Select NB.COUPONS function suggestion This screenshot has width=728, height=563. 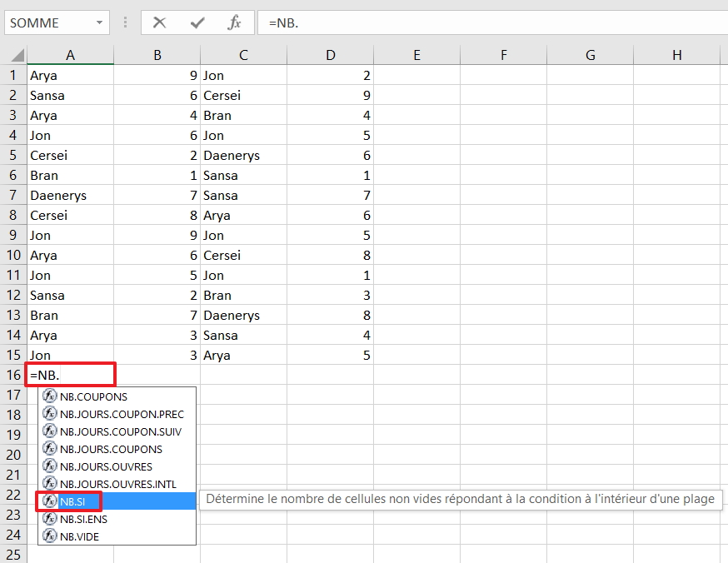coord(93,396)
